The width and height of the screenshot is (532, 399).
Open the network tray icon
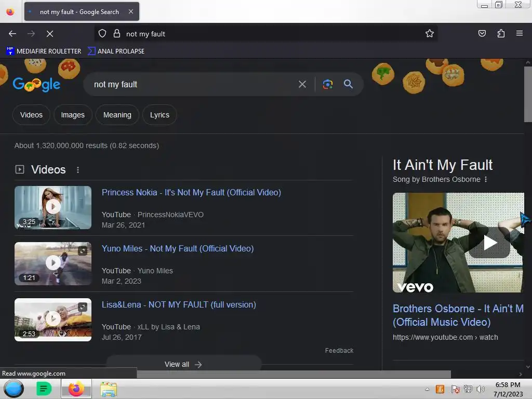click(x=468, y=389)
